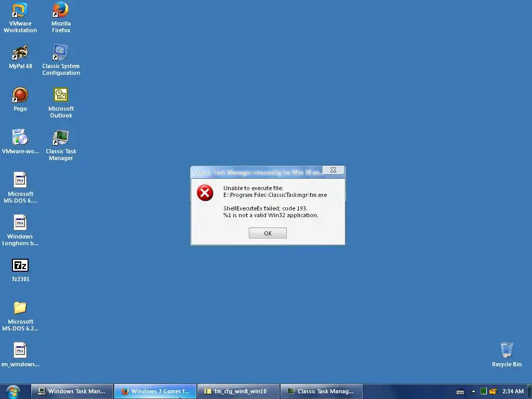Select the 7z2301 installer icon
Screen dimensions: 532x399
point(20,270)
